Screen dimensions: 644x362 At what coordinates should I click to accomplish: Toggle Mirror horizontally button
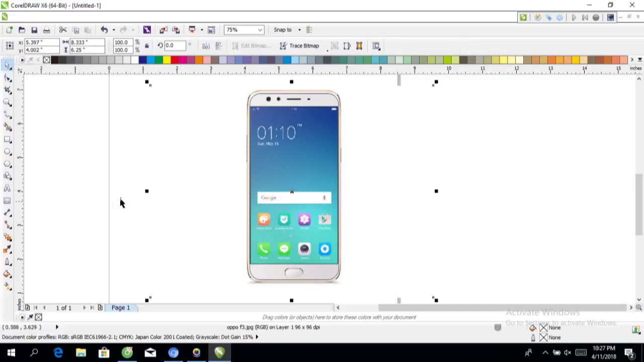(206, 46)
